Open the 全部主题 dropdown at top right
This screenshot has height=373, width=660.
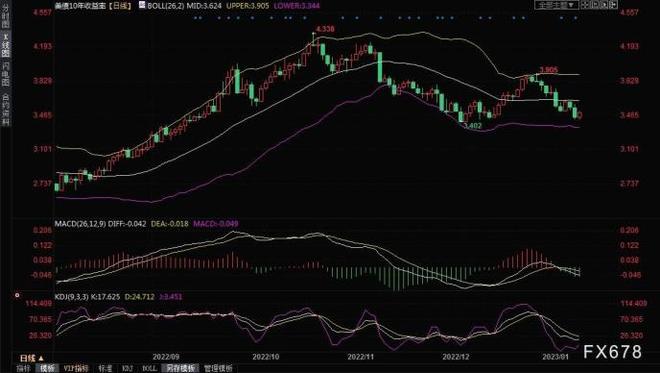point(556,5)
